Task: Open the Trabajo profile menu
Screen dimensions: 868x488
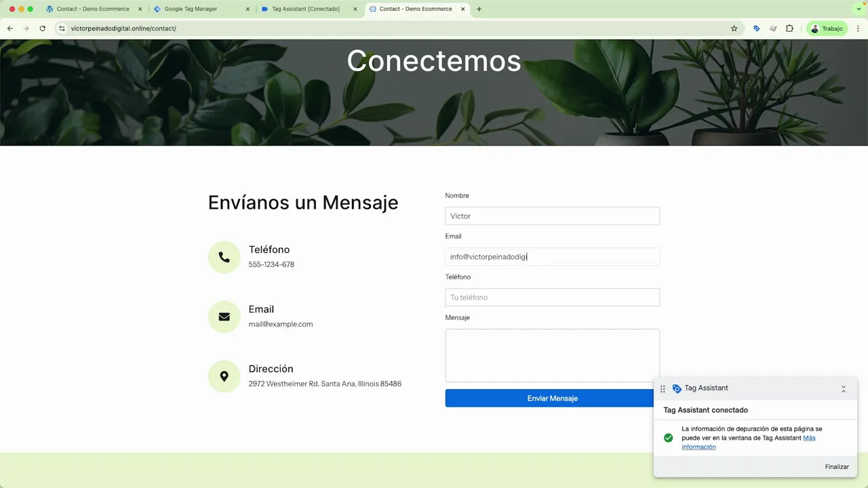Action: coord(827,28)
